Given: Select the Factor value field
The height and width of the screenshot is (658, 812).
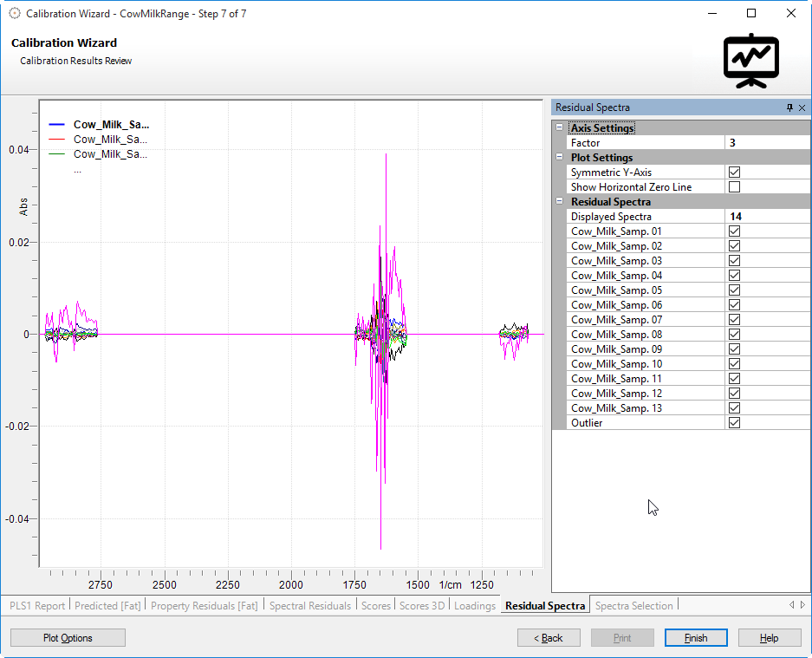Looking at the screenshot, I should pyautogui.click(x=765, y=143).
